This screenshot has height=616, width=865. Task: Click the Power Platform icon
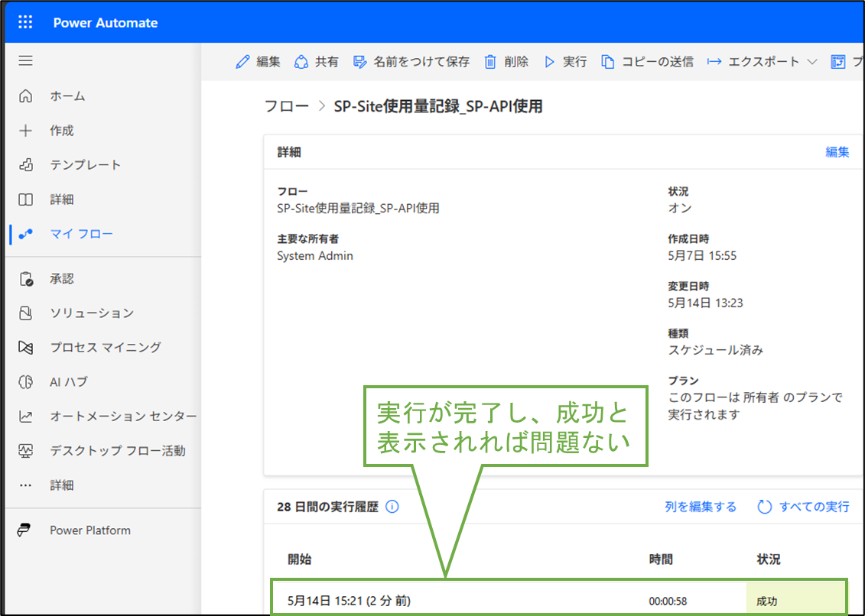[24, 530]
